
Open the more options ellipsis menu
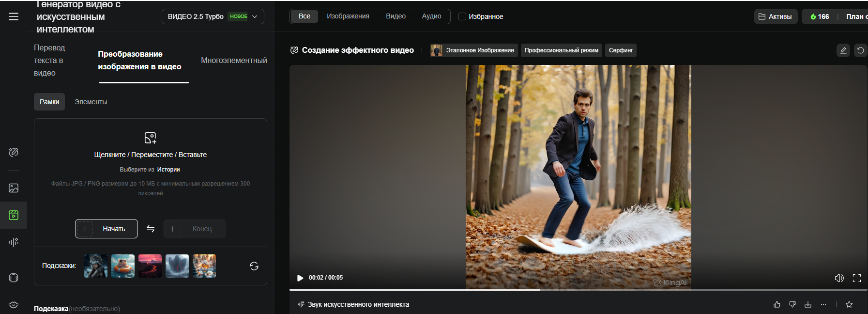point(823,304)
